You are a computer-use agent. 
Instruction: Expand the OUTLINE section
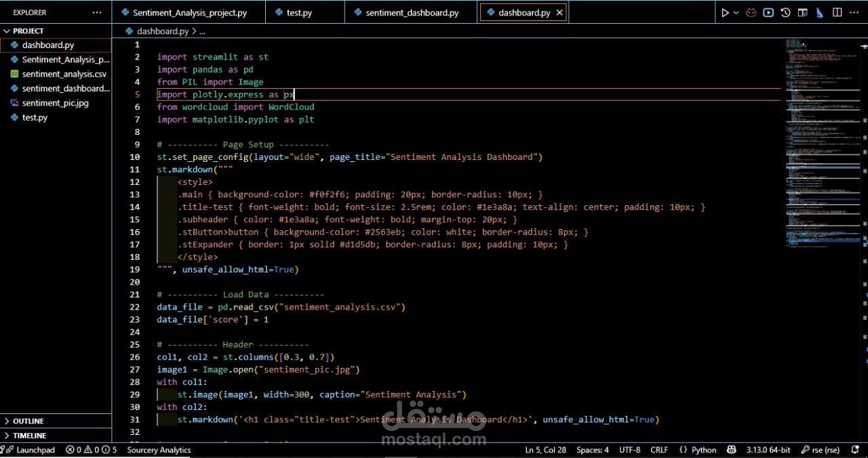[x=28, y=421]
